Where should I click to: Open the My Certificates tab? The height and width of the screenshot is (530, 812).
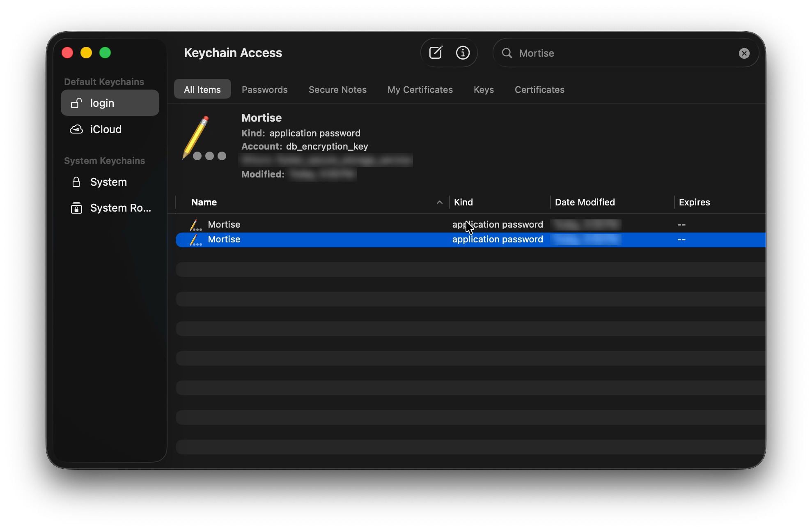point(420,89)
